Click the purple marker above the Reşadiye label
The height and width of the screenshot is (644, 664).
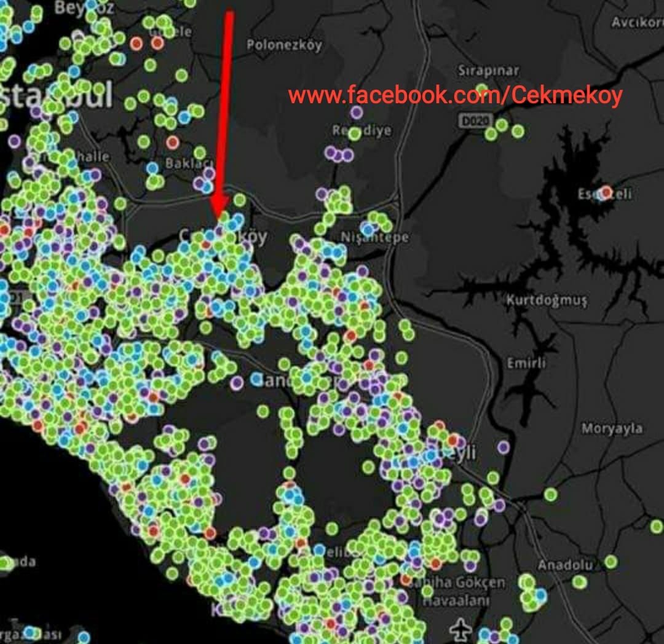(x=357, y=112)
